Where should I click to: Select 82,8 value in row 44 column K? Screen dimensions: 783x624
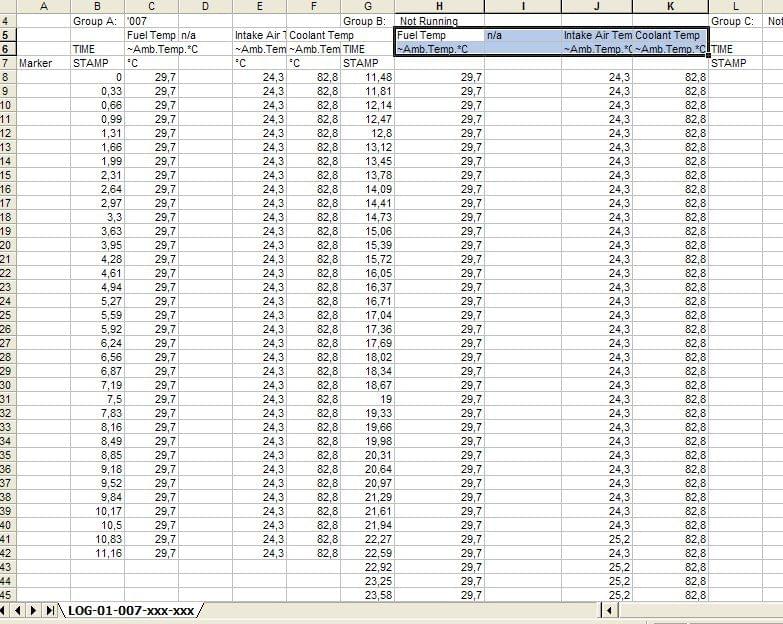[x=670, y=581]
